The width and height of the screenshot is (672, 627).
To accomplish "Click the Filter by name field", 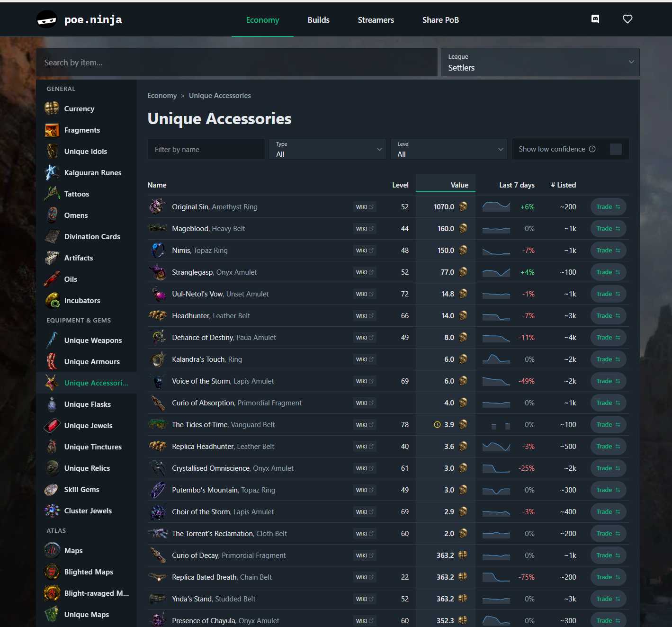I will click(x=206, y=149).
